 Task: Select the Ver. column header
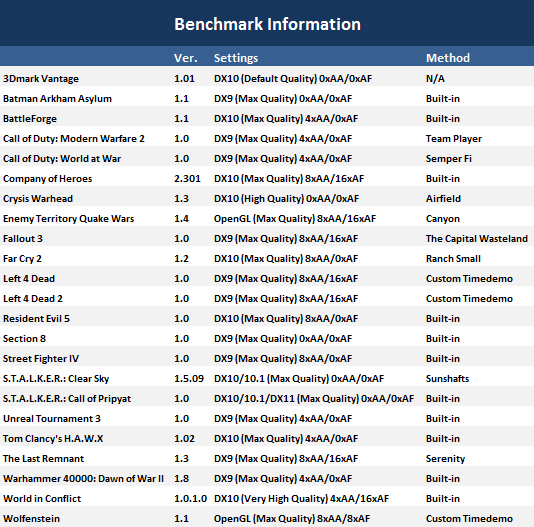(186, 58)
